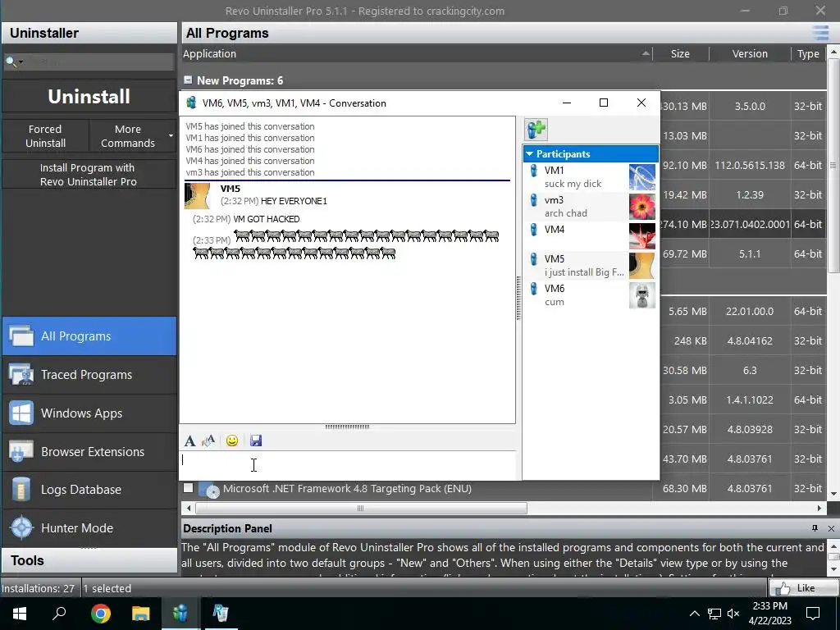Open the More Commands dropdown
This screenshot has height=630, width=840.
point(132,136)
